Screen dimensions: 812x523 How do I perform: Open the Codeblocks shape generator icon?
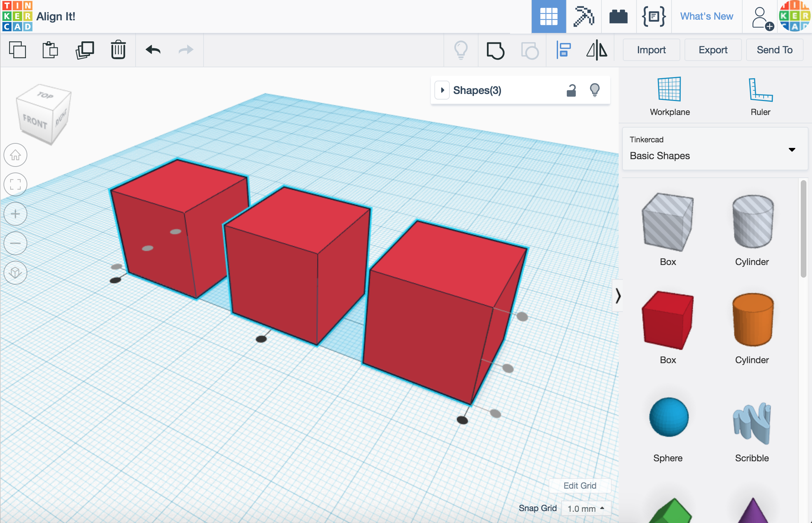pos(654,16)
